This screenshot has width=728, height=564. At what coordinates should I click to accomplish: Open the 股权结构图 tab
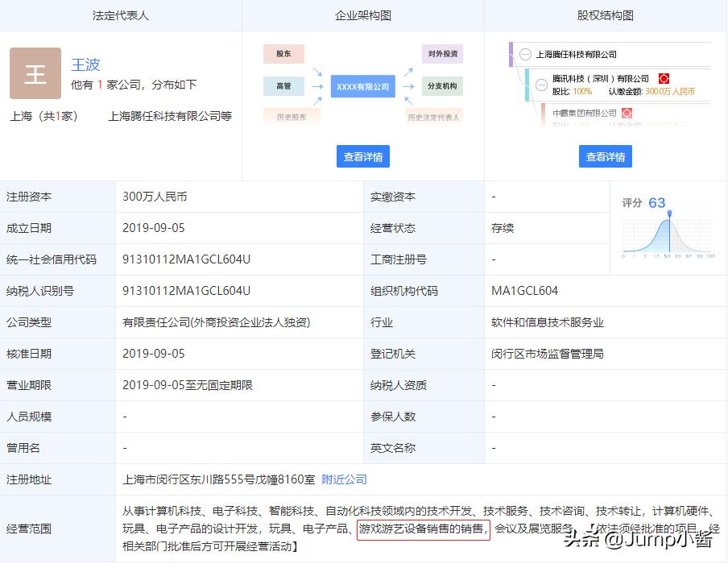tap(605, 15)
